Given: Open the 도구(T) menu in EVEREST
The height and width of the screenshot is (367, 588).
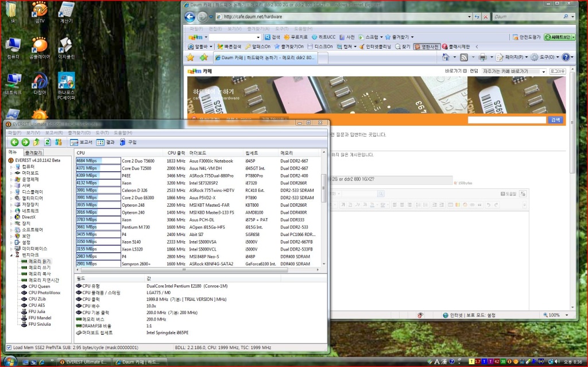Looking at the screenshot, I should (x=102, y=133).
